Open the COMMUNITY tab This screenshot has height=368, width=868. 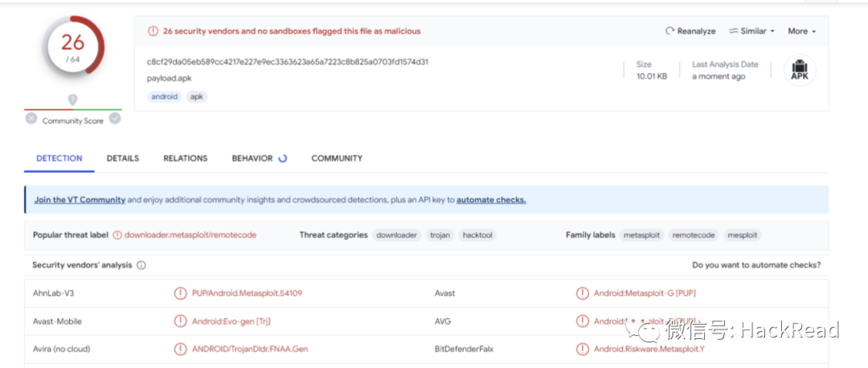(x=337, y=158)
